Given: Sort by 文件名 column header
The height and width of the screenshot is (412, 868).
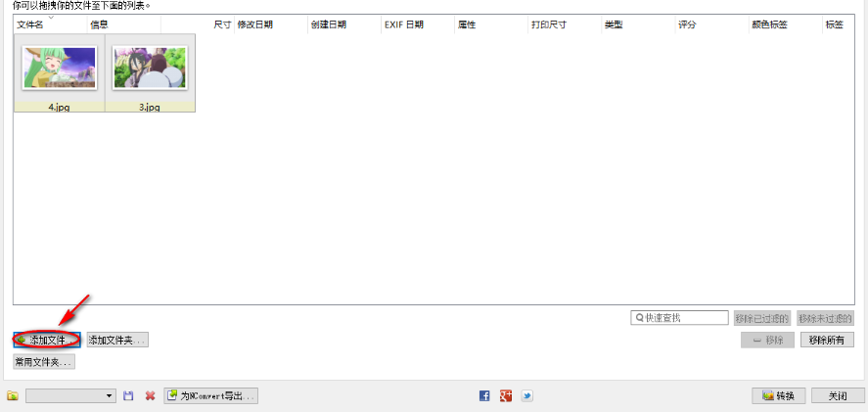Looking at the screenshot, I should (x=50, y=24).
